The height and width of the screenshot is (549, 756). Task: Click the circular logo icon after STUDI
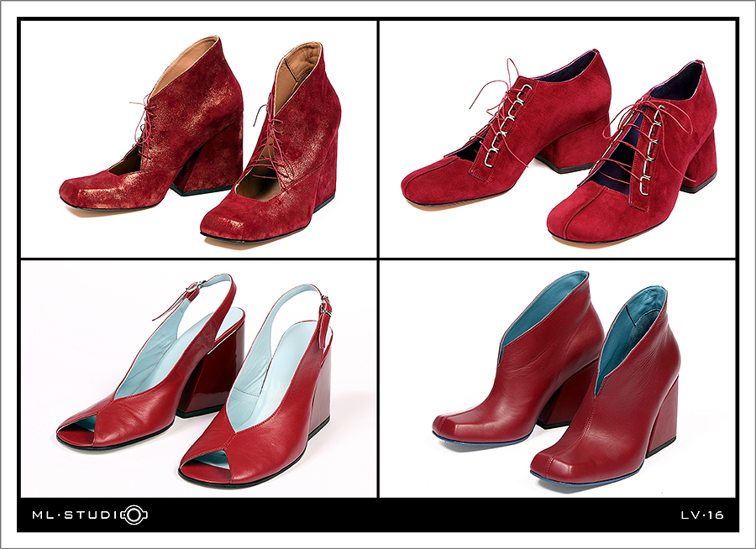pos(135,515)
